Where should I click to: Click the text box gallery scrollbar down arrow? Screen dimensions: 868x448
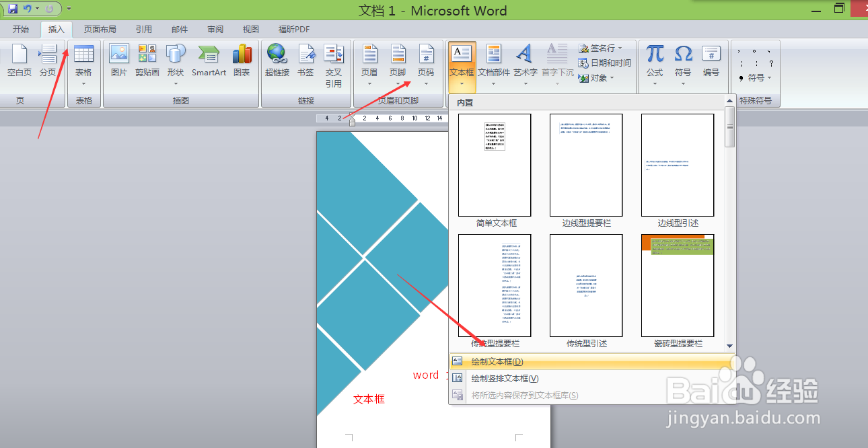pyautogui.click(x=729, y=346)
